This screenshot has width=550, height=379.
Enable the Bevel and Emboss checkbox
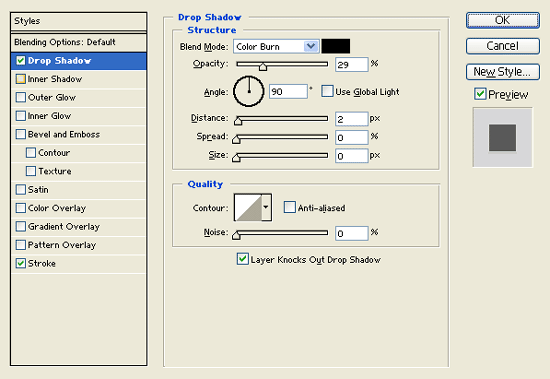(x=21, y=134)
